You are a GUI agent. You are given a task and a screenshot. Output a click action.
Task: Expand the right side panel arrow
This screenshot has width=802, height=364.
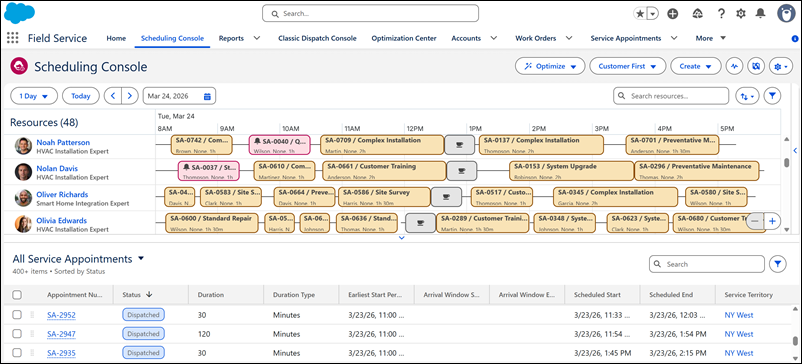(795, 150)
